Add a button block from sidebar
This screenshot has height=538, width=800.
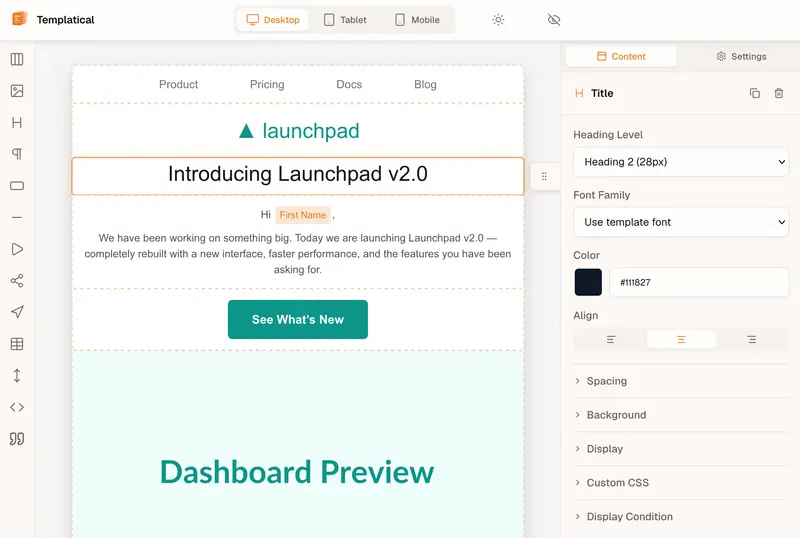(17, 186)
